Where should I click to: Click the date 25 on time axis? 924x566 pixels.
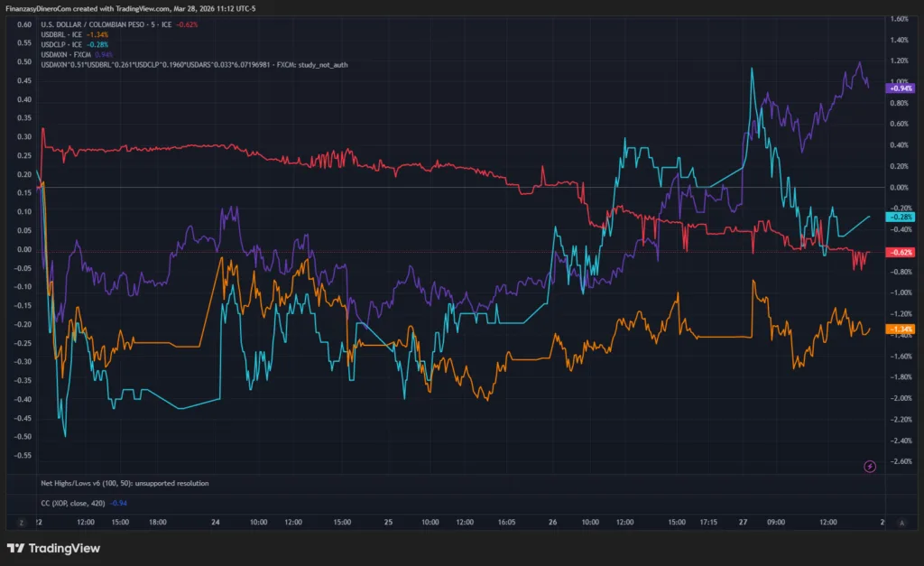pyautogui.click(x=388, y=522)
